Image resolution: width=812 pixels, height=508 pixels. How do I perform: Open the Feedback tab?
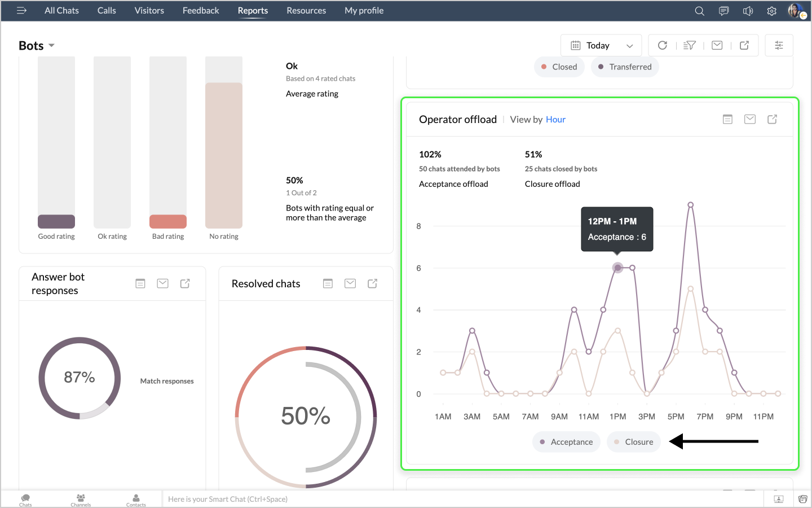[201, 11]
